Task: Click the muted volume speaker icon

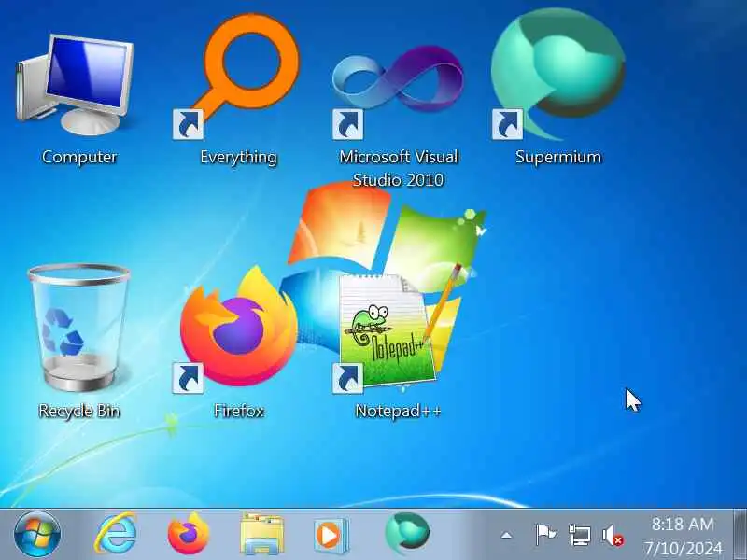Action: point(613,535)
